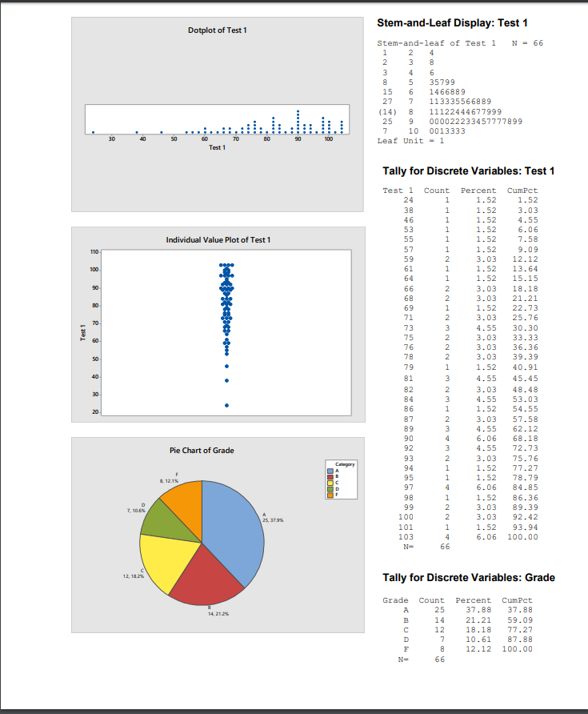Click grade A percent '37.88' in Grade tally
This screenshot has height=714, width=588.
(x=478, y=610)
